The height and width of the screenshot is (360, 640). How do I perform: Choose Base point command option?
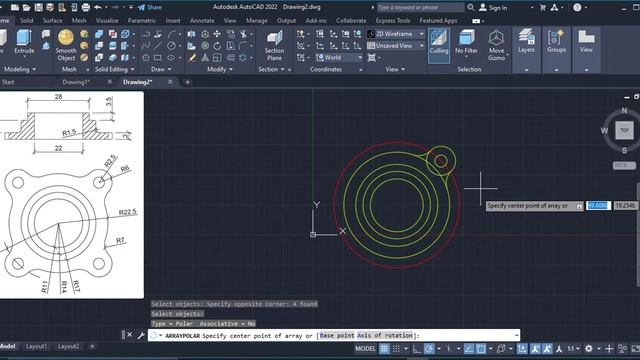(x=337, y=336)
